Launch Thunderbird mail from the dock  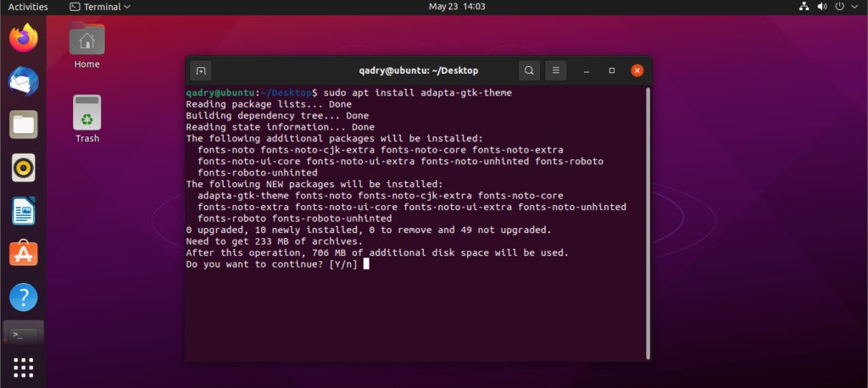coord(23,81)
